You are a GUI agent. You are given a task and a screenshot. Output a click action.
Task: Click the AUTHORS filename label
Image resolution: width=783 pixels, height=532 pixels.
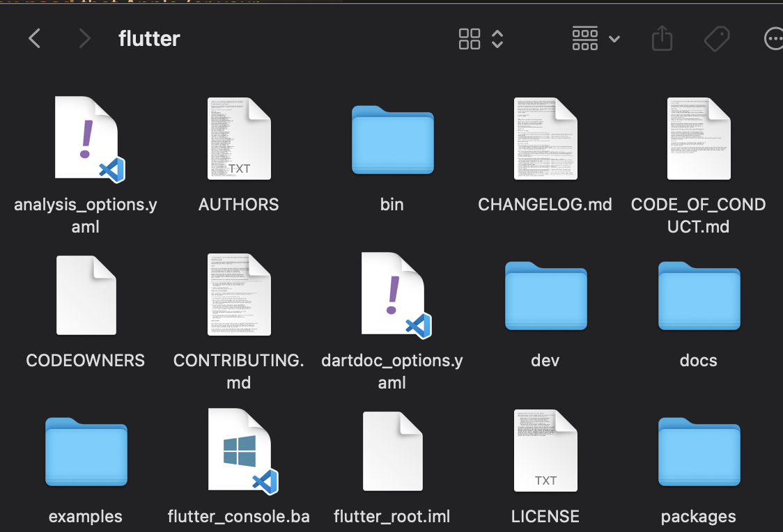239,205
